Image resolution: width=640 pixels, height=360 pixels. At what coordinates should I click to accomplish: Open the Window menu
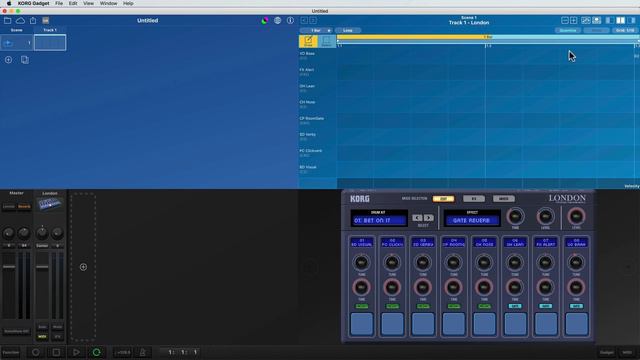tap(109, 3)
